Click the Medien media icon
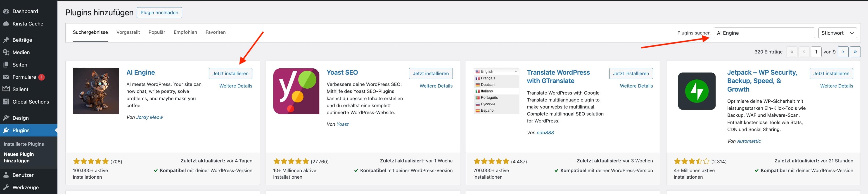This screenshot has width=868, height=194. click(x=6, y=52)
